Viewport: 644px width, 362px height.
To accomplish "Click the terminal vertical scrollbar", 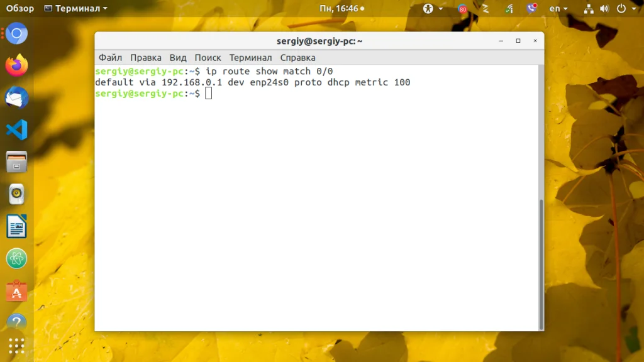I will click(541, 264).
